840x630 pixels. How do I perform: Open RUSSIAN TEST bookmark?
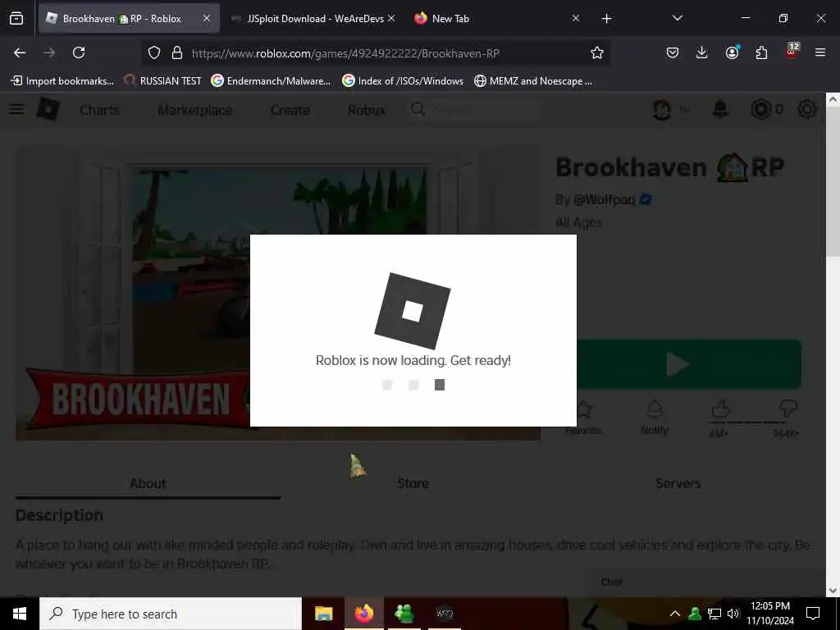[x=162, y=81]
